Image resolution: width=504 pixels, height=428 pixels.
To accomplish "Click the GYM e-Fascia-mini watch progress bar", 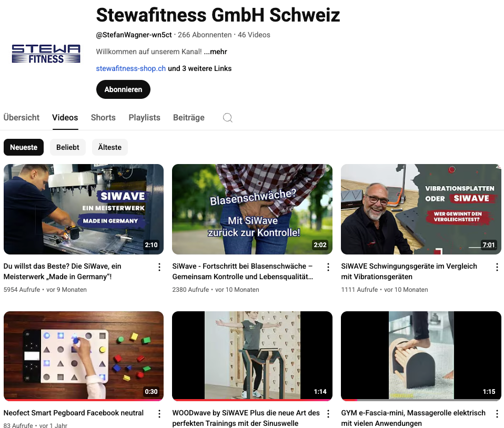I will coord(421,400).
